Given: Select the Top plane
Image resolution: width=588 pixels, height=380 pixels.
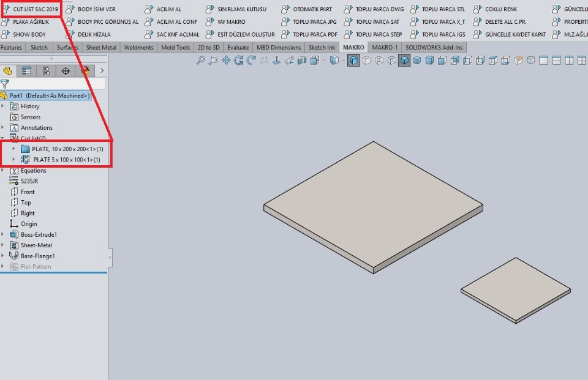Looking at the screenshot, I should 21,203.
